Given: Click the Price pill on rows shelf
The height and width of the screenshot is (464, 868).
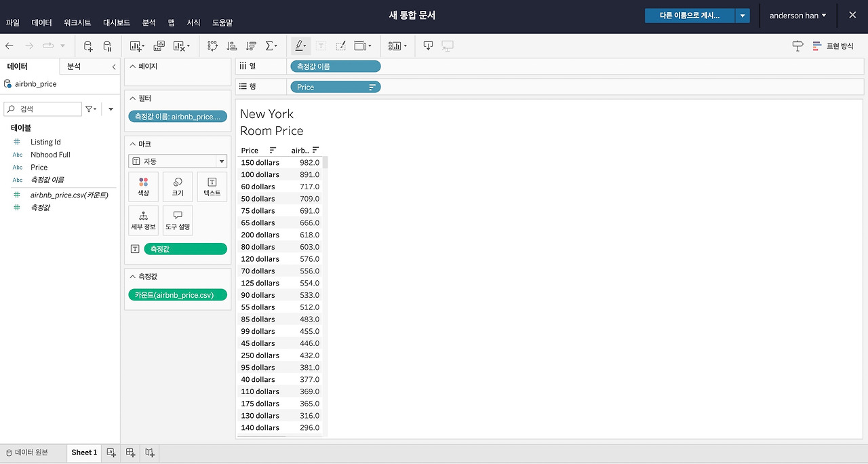Looking at the screenshot, I should pyautogui.click(x=335, y=87).
